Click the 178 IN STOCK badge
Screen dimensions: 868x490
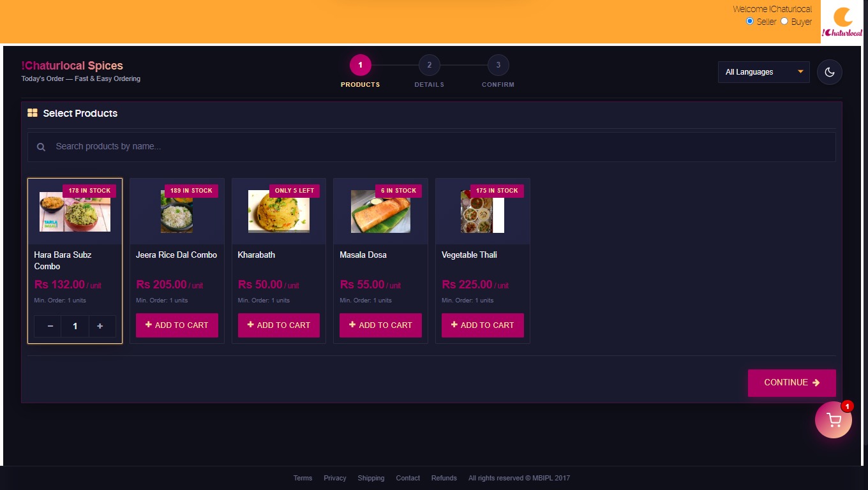(x=89, y=191)
